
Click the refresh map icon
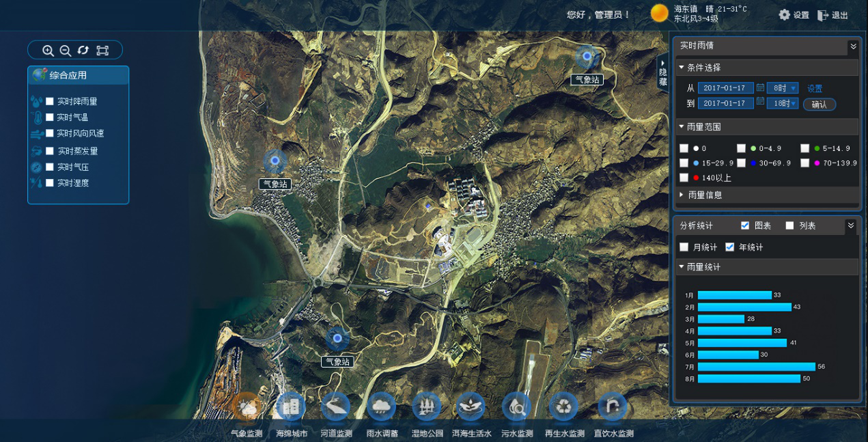83,50
